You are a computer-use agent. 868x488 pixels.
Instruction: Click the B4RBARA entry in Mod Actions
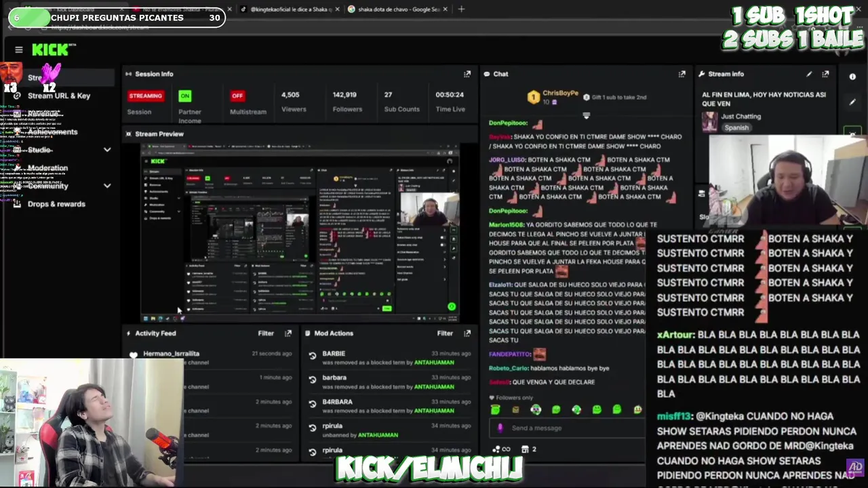pos(338,402)
